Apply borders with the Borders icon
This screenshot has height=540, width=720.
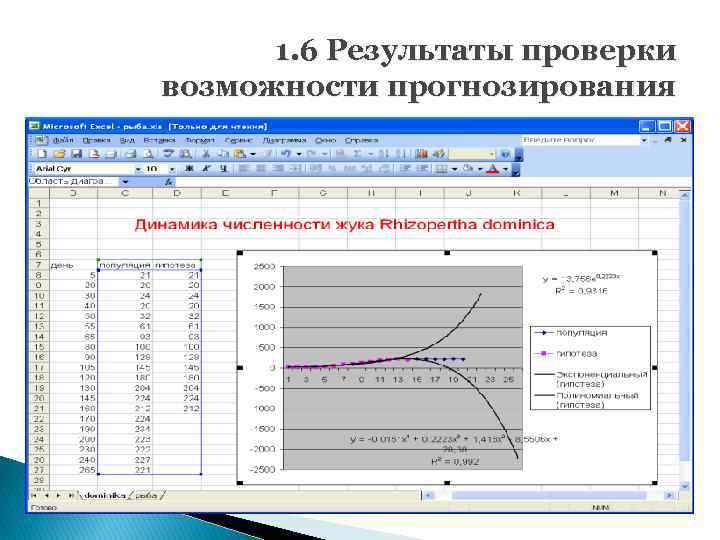click(x=441, y=169)
